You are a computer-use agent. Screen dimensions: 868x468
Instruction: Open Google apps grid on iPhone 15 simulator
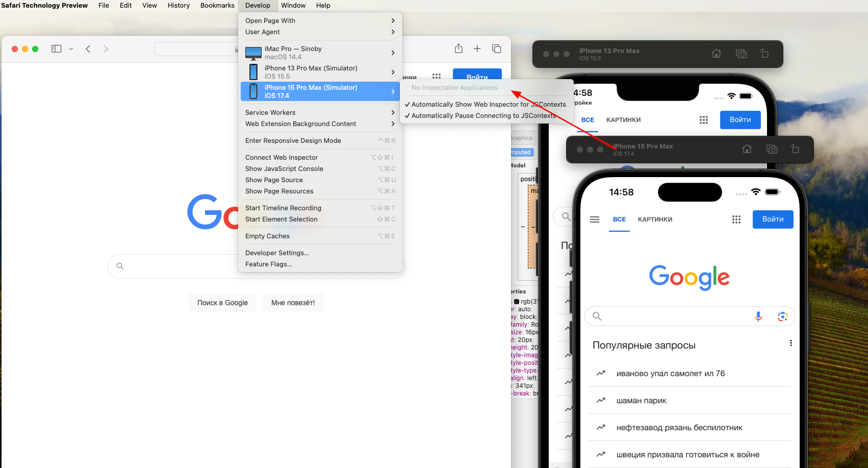(736, 219)
